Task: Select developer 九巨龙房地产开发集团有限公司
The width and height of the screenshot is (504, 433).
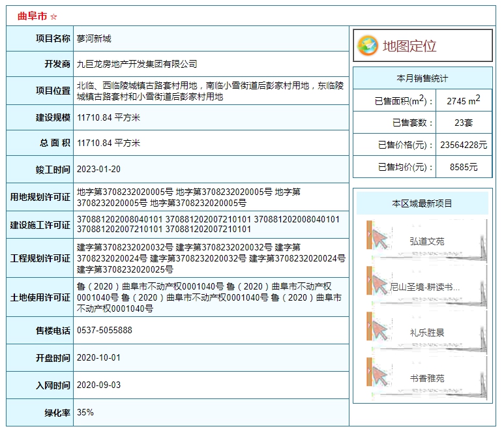Action: (x=137, y=64)
